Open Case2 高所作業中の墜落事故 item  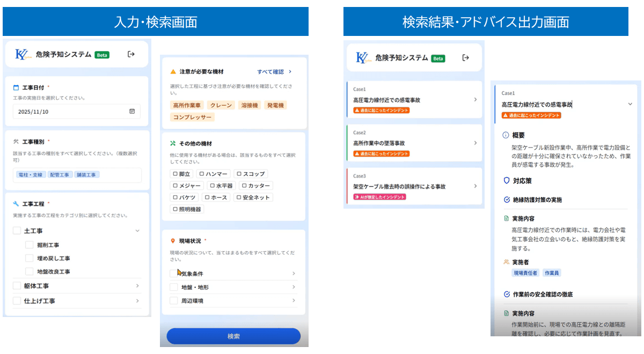click(x=413, y=143)
